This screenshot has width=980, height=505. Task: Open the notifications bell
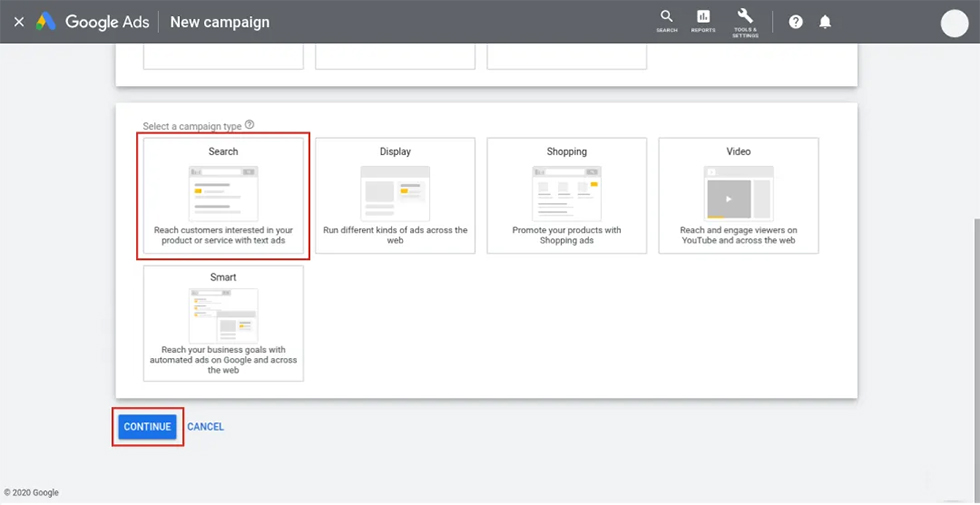pos(825,22)
